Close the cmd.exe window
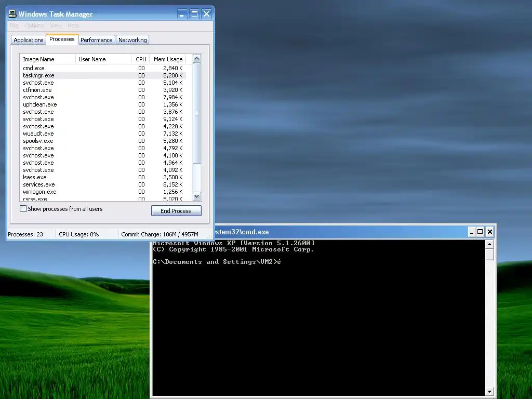 point(489,232)
